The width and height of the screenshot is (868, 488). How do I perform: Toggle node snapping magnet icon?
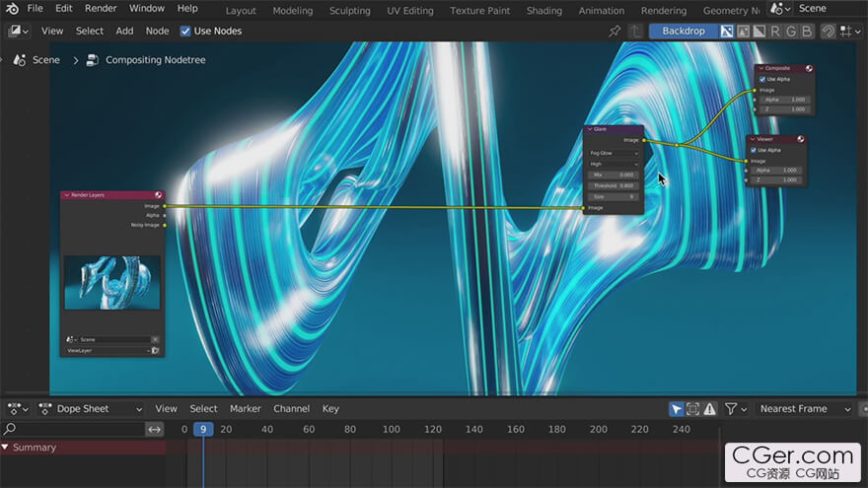pos(828,32)
